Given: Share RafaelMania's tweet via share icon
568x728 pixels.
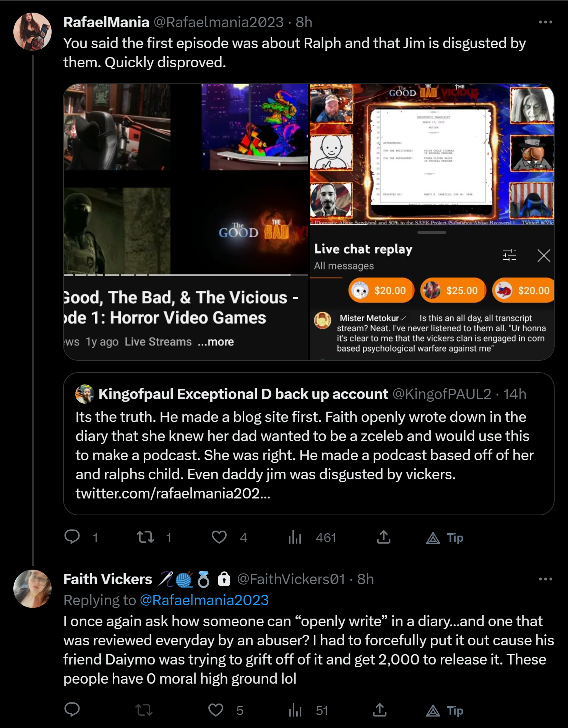Looking at the screenshot, I should pos(383,537).
